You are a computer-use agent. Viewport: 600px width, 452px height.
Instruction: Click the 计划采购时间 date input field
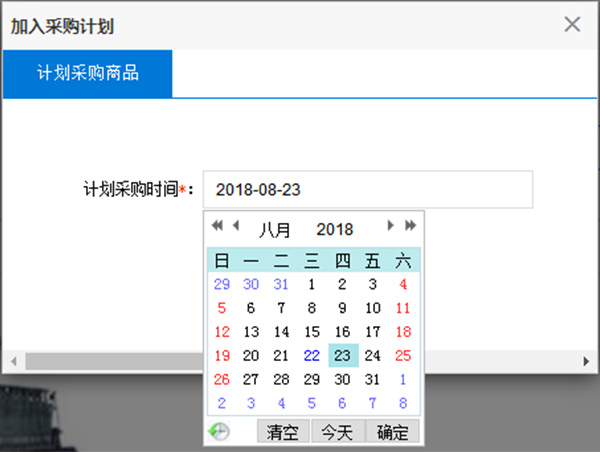tap(367, 189)
